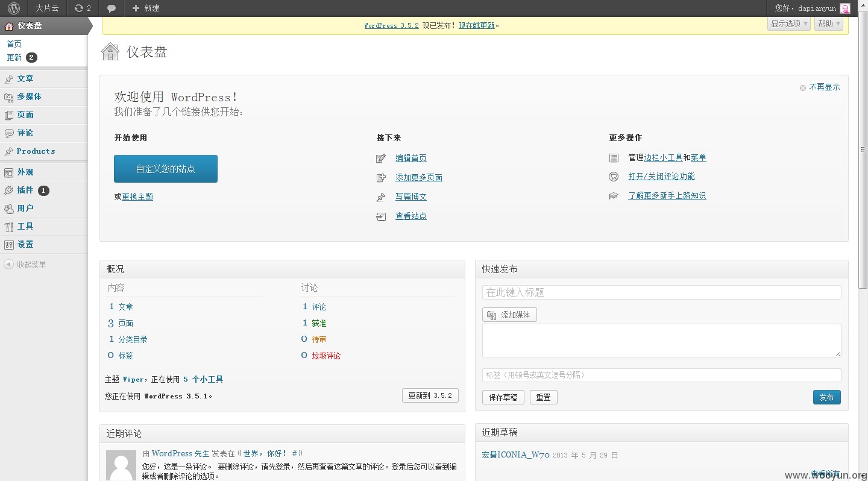This screenshot has height=481, width=868.
Task: Collapse the sidebar with 收起菜单
Action: (25, 265)
